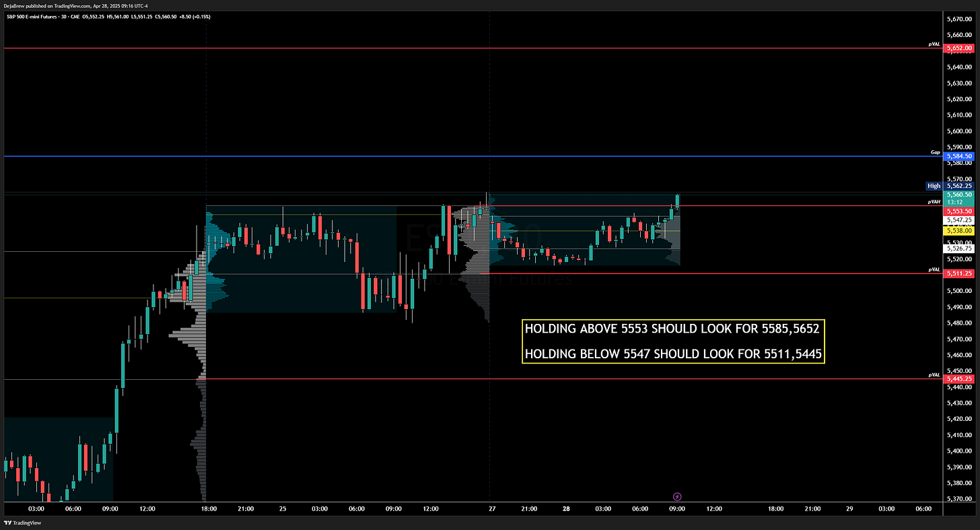980x530 pixels.
Task: Click the HOLDING BELOW 5547 annotation line
Action: 673,354
